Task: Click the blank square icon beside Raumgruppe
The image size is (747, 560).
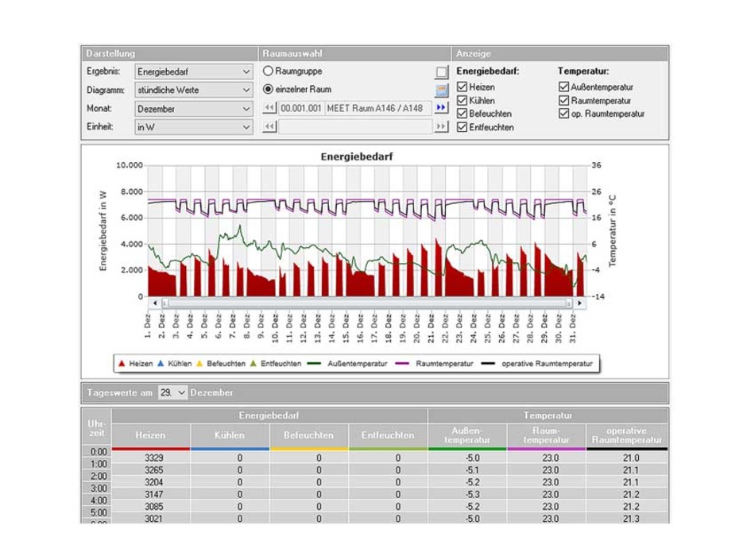Action: pos(441,72)
